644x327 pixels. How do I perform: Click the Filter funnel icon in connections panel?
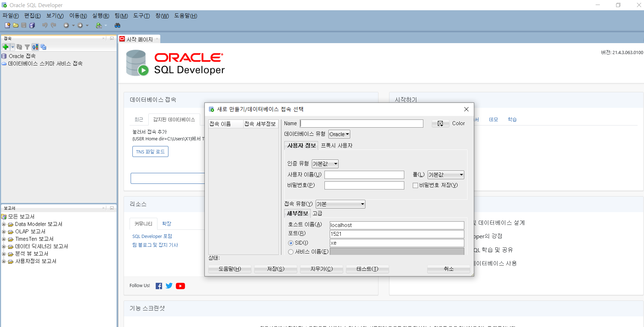[27, 47]
